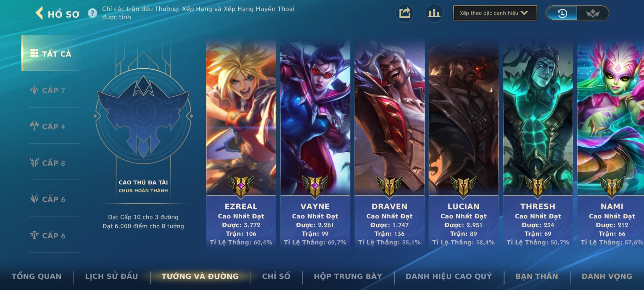Image resolution: width=644 pixels, height=290 pixels.
Task: Select the Cấp 8 role icon
Action: (34, 163)
